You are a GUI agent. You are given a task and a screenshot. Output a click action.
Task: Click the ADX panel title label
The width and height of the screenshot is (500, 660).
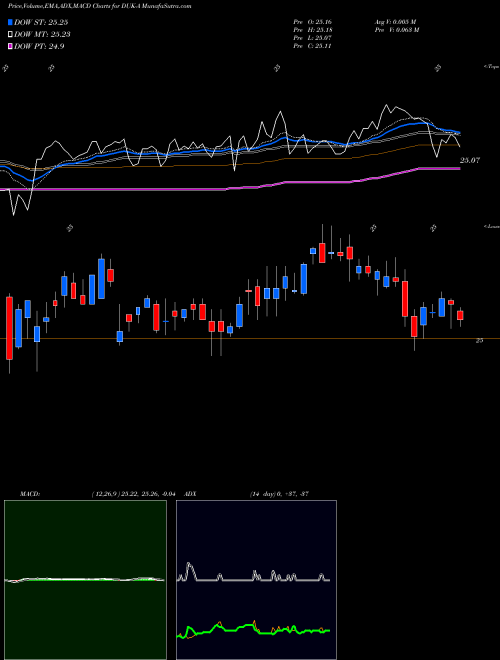tap(190, 493)
